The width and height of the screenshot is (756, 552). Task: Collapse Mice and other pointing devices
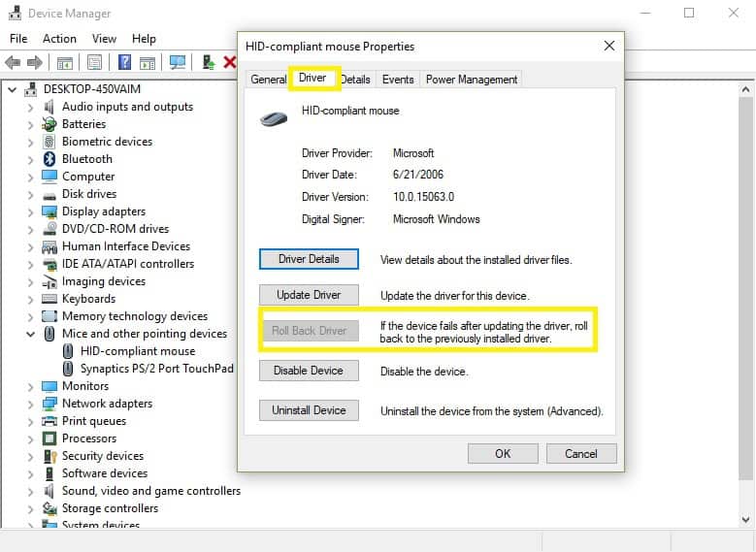(30, 334)
